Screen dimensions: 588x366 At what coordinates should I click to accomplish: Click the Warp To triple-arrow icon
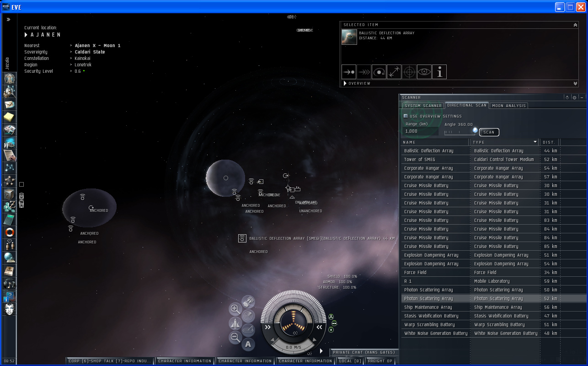click(364, 72)
